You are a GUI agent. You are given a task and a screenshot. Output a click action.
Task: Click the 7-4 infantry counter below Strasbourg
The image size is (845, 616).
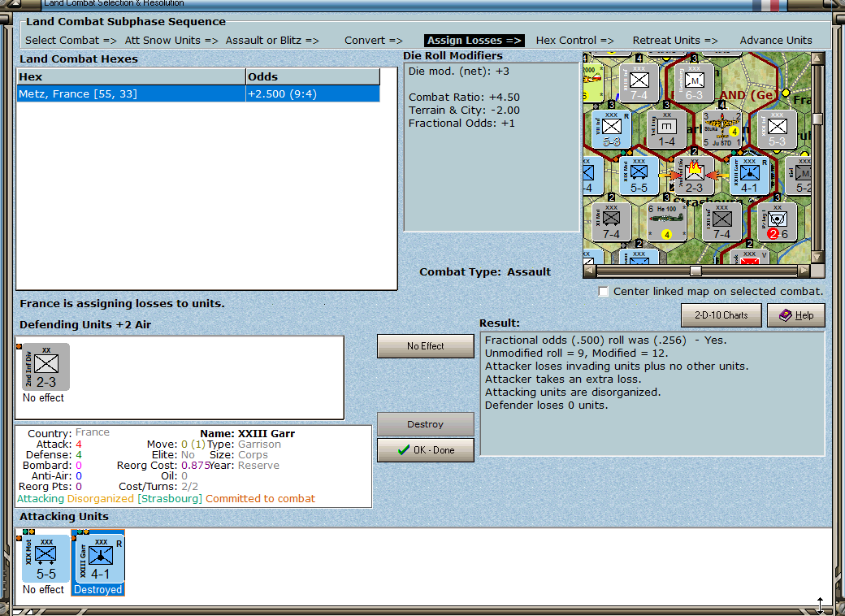point(721,222)
